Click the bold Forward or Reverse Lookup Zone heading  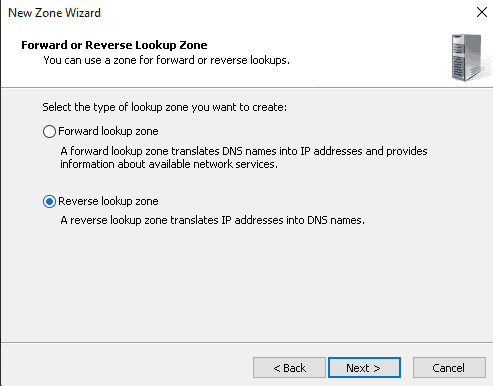tap(114, 45)
